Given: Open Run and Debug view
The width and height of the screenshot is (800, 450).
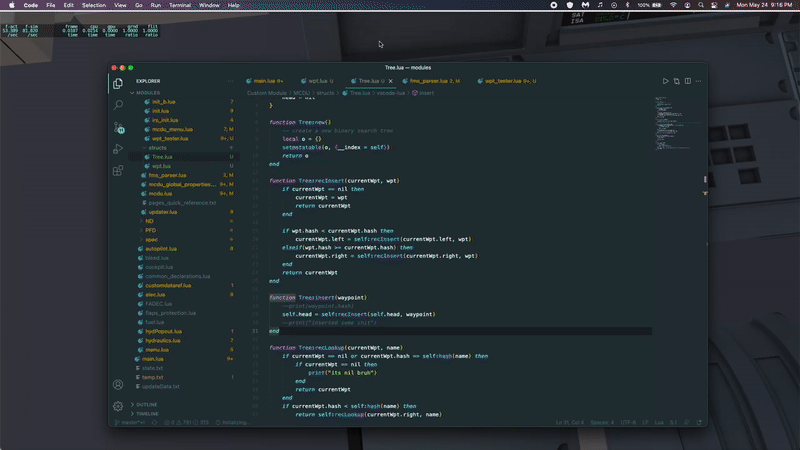Looking at the screenshot, I should 118,149.
